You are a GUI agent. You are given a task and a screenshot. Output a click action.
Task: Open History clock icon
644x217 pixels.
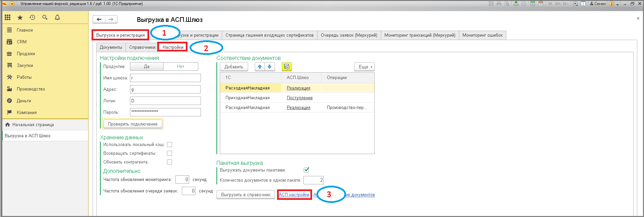[x=32, y=17]
